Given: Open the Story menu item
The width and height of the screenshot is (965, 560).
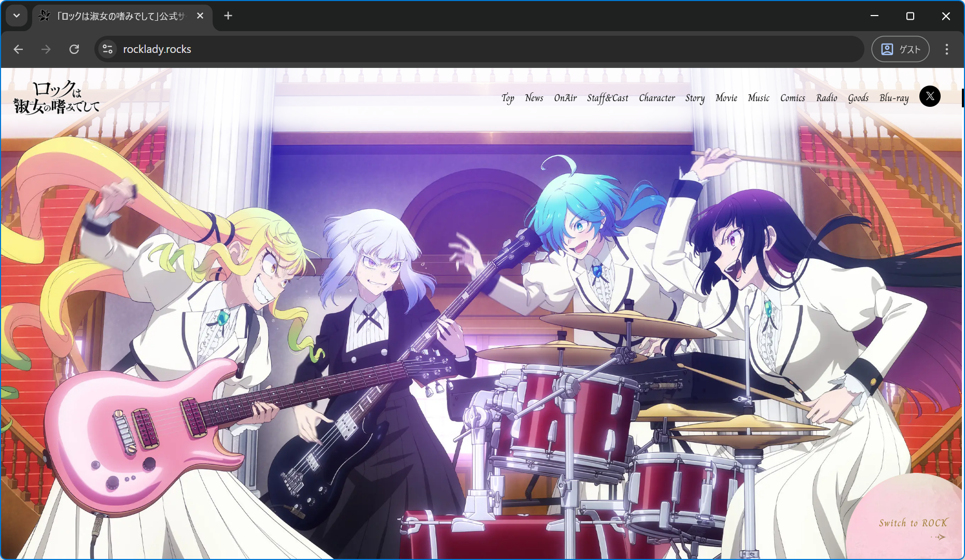Looking at the screenshot, I should 695,98.
